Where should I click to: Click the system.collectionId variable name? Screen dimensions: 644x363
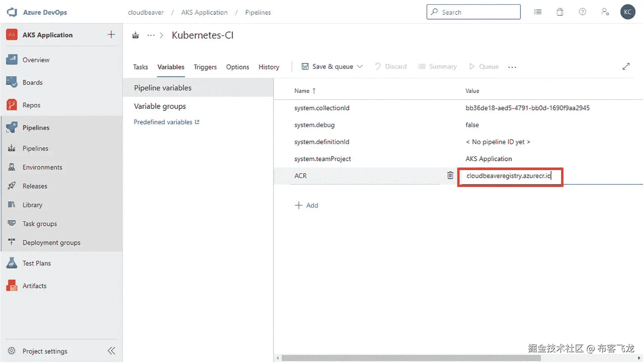point(322,108)
